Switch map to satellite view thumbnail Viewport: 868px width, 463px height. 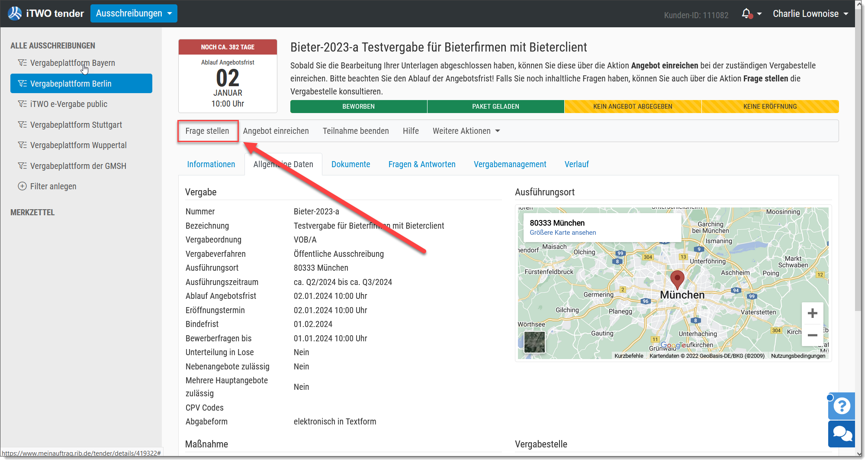click(x=534, y=342)
